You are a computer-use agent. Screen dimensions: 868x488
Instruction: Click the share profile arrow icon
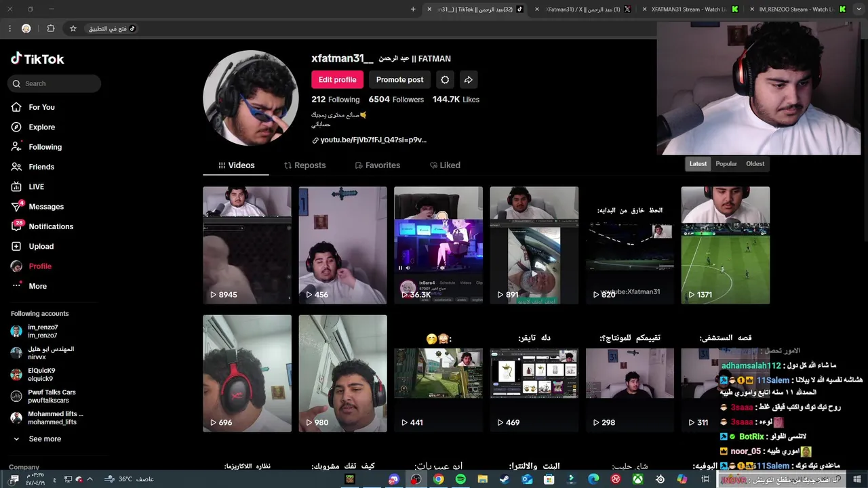(x=469, y=79)
